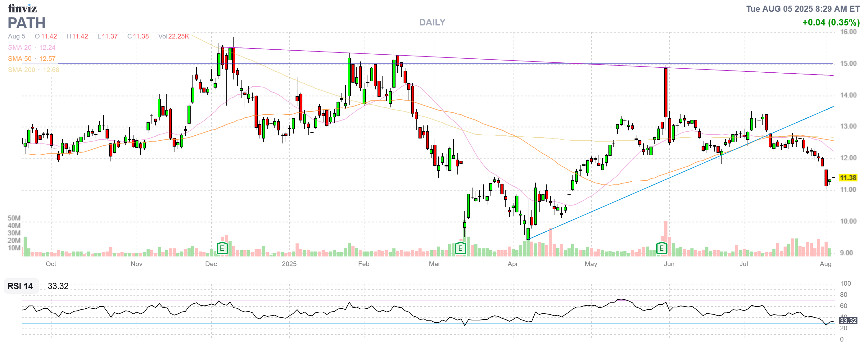This screenshot has height=349, width=868.
Task: Click the 2025 label on time axis
Action: (289, 264)
